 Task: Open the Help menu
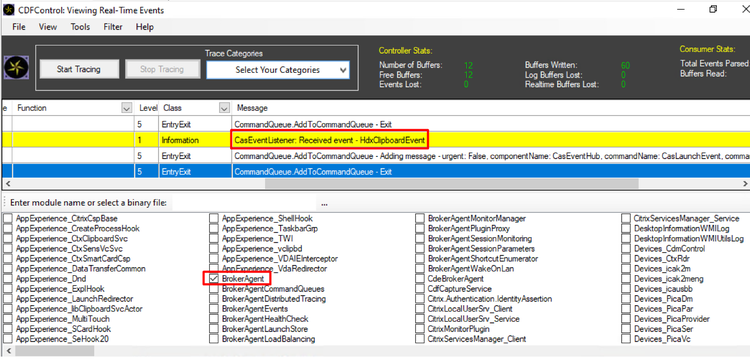[144, 27]
